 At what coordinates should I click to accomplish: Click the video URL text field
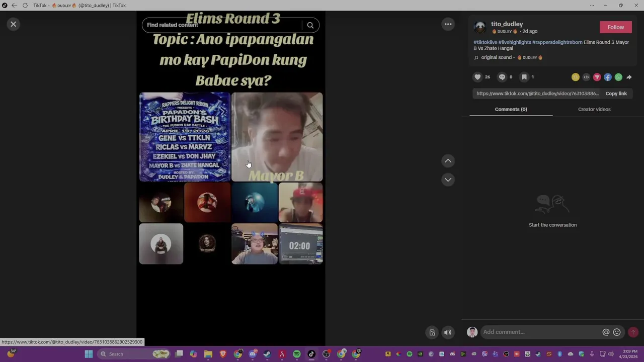(537, 94)
